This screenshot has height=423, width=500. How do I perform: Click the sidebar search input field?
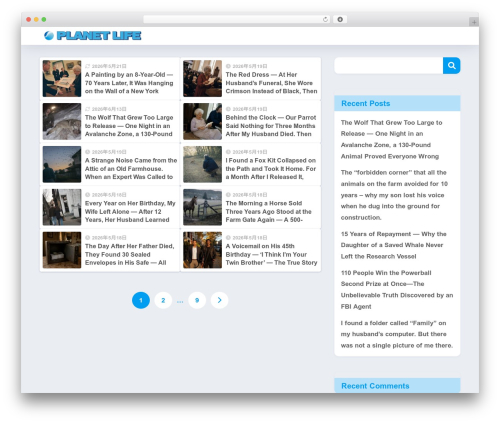[389, 65]
